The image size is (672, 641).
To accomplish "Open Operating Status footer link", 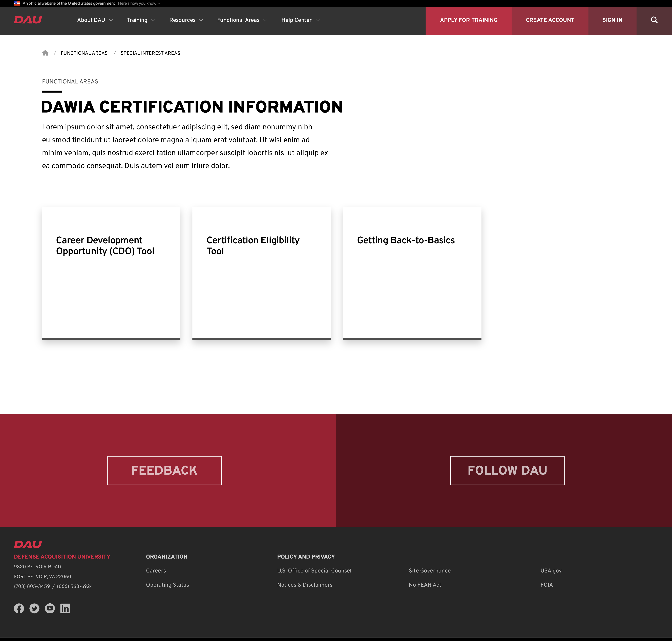I will click(167, 585).
